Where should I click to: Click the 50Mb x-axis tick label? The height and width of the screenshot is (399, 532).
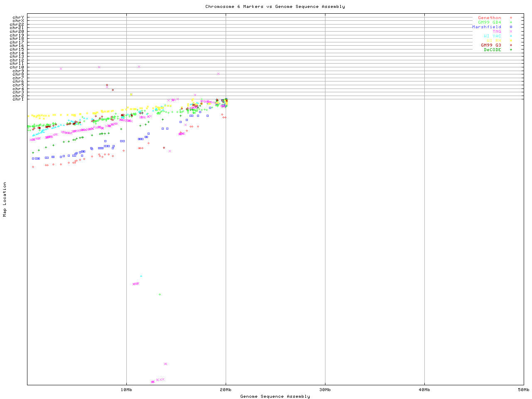523,390
